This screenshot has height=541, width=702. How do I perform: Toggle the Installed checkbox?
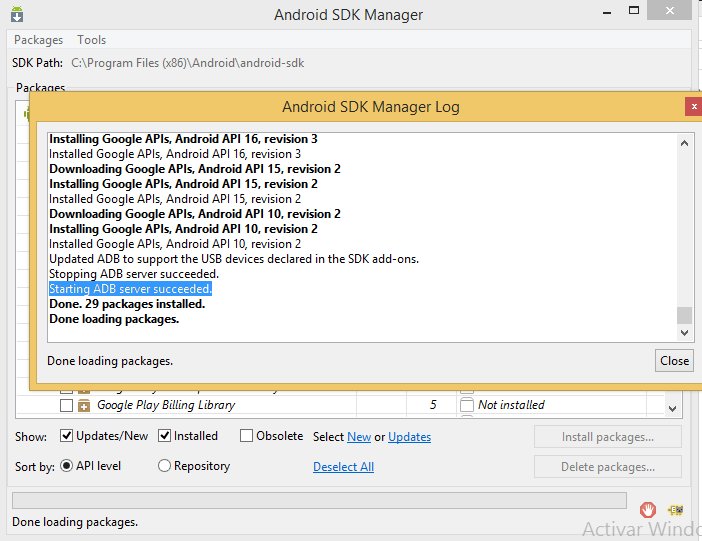pos(164,435)
